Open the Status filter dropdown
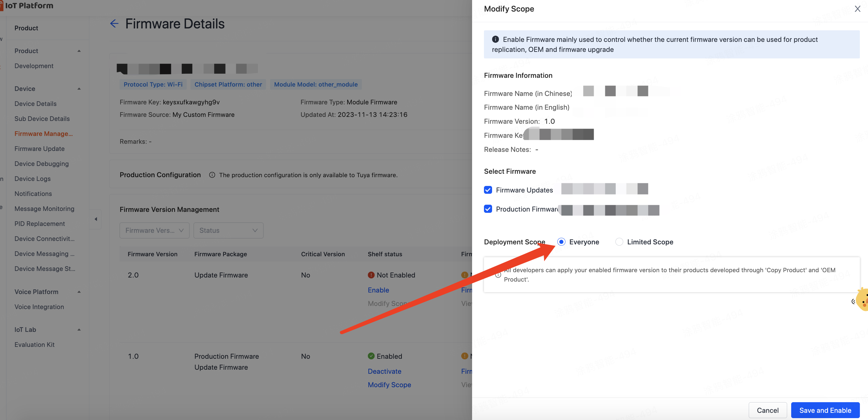 click(228, 230)
